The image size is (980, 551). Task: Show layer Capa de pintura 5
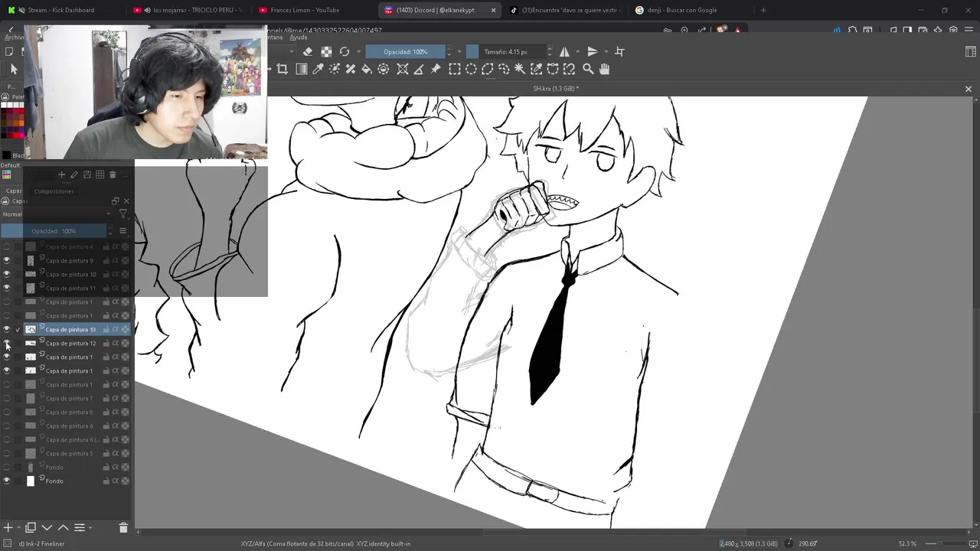(7, 453)
